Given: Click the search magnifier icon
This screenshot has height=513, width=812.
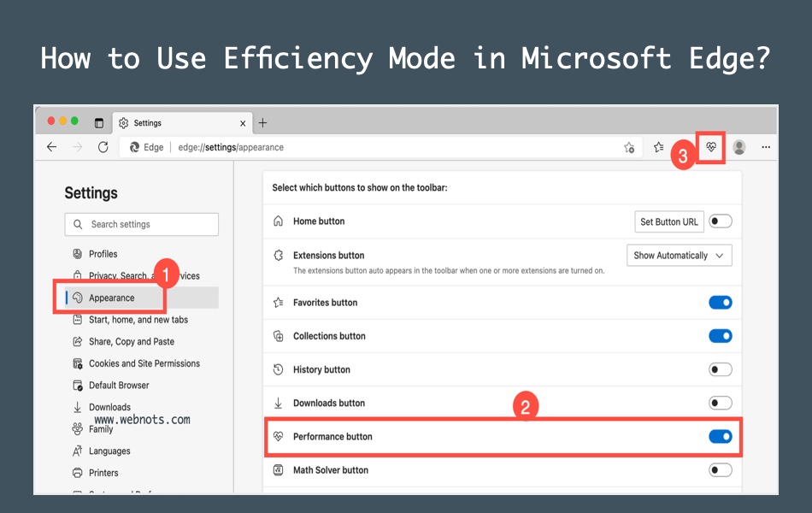Looking at the screenshot, I should (x=78, y=224).
